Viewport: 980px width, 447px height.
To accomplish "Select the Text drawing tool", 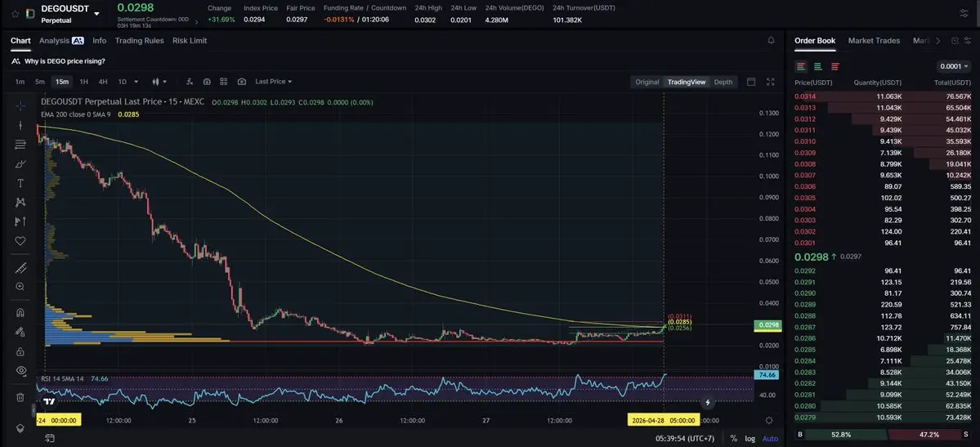I will pyautogui.click(x=20, y=183).
